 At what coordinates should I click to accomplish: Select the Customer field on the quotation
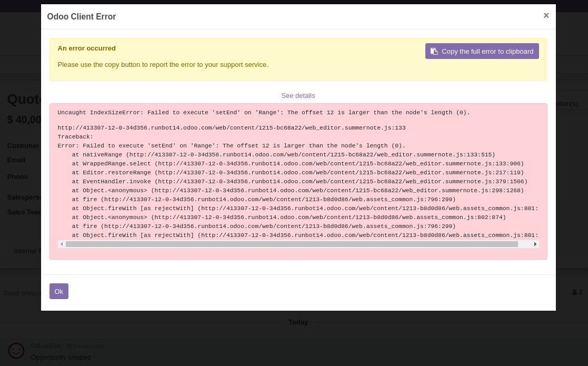(23, 145)
